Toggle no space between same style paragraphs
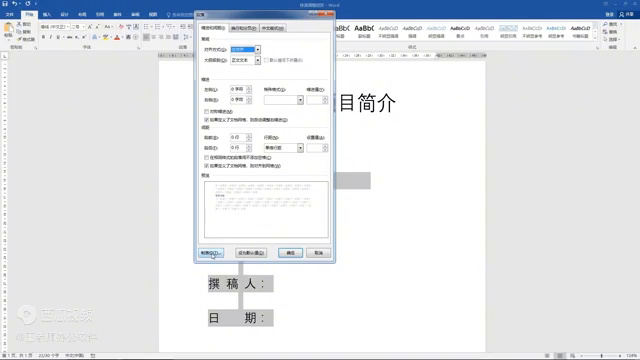640x360 pixels. click(207, 158)
